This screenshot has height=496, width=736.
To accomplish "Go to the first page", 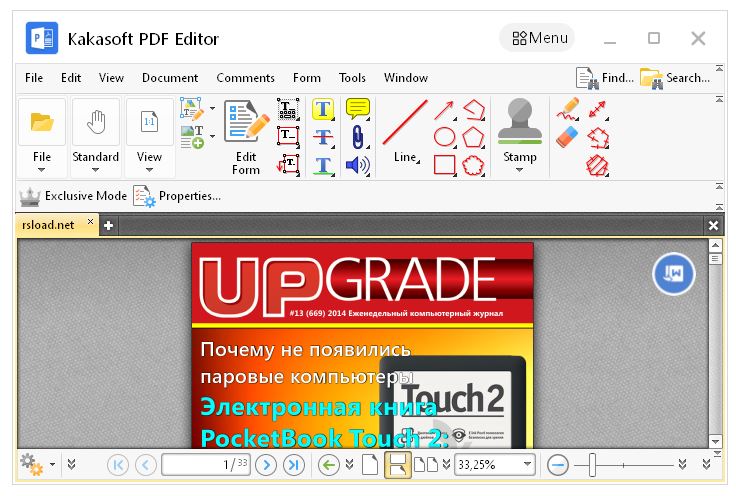I will pos(117,465).
